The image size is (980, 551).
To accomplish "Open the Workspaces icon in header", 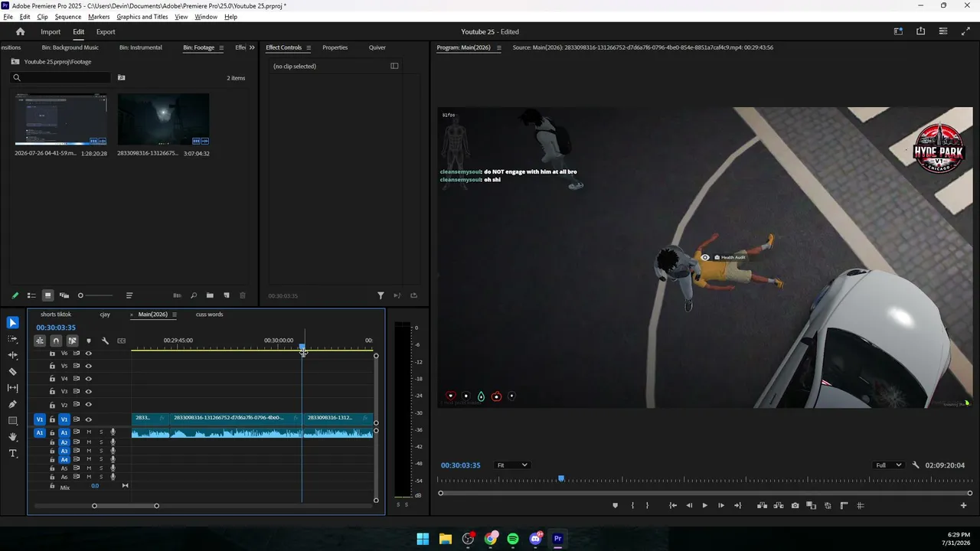I will coord(898,31).
